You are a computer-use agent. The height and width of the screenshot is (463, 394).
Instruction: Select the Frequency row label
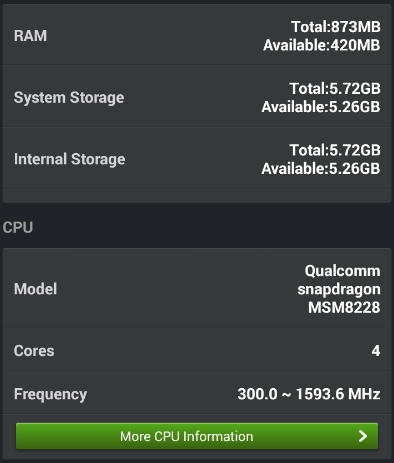(x=50, y=394)
